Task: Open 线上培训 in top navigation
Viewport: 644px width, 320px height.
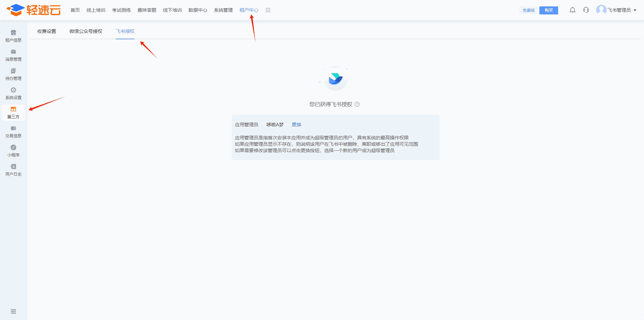Action: [x=96, y=10]
